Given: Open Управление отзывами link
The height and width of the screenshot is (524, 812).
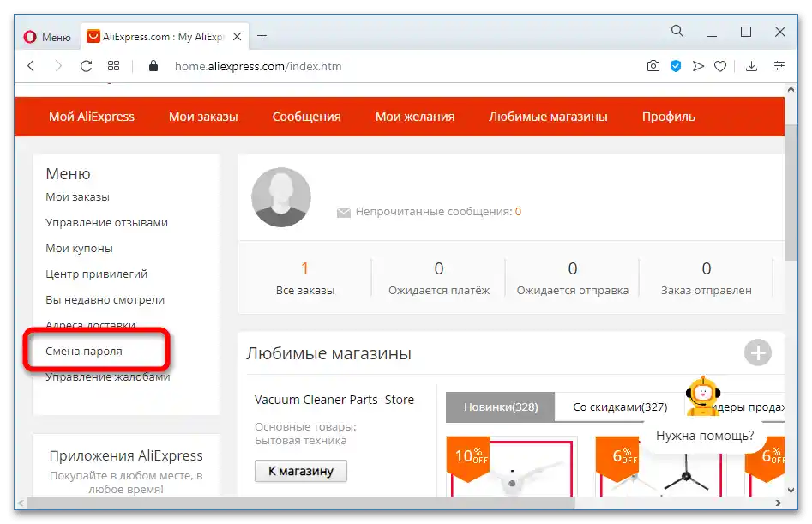Looking at the screenshot, I should (106, 223).
